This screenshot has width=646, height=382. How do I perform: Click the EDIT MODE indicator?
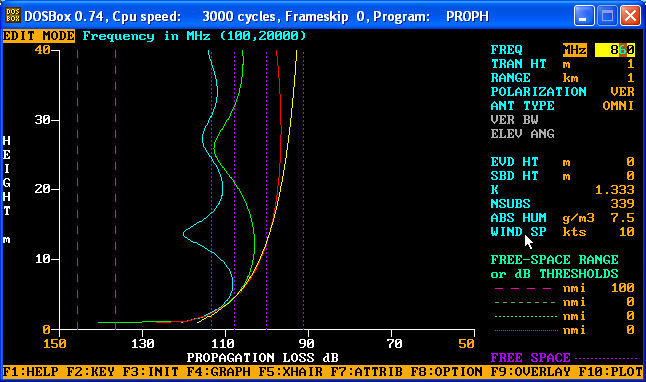click(x=39, y=36)
